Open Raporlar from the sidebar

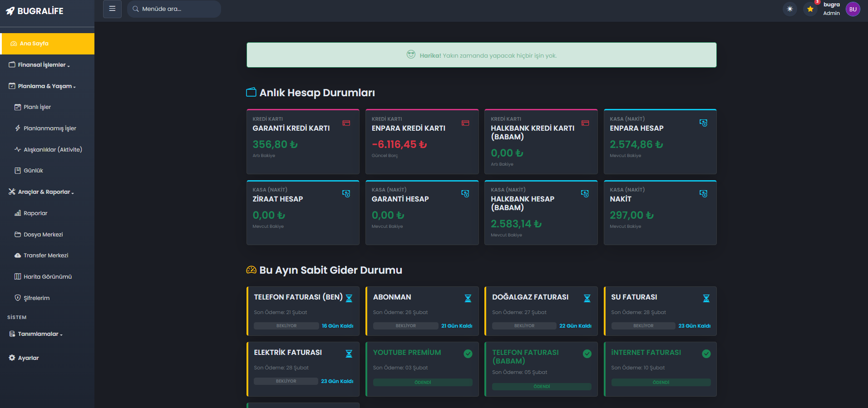[x=35, y=213]
